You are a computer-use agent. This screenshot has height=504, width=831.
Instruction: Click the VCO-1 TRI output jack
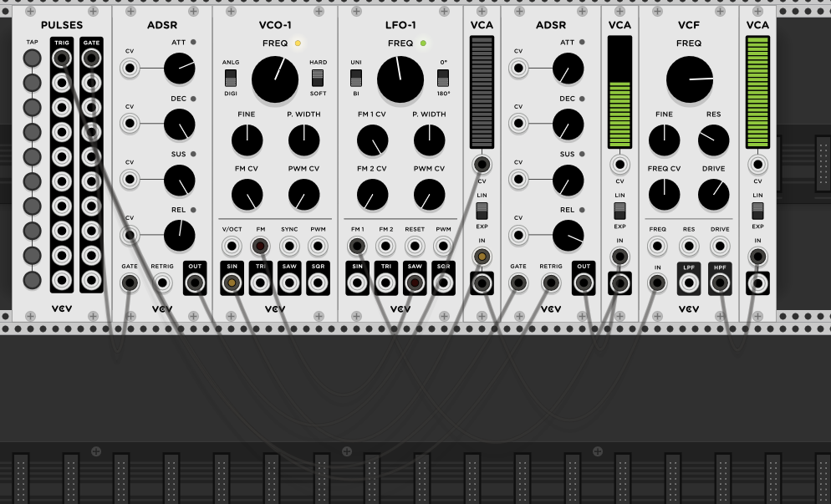(261, 283)
